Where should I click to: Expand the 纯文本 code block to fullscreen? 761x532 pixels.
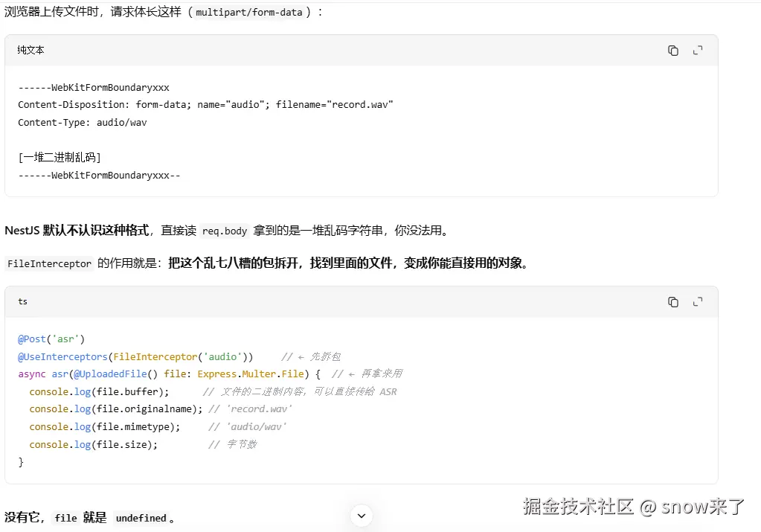tap(698, 51)
